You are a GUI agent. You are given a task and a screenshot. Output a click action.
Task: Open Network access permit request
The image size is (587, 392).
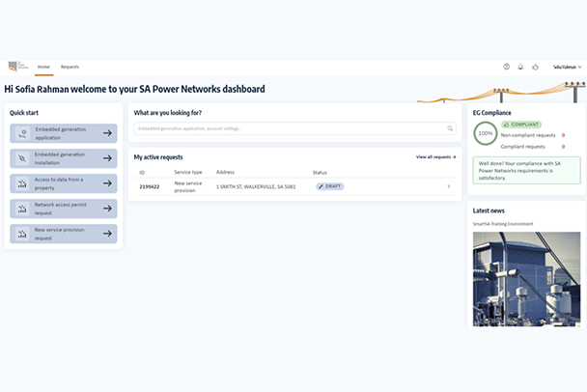point(64,209)
